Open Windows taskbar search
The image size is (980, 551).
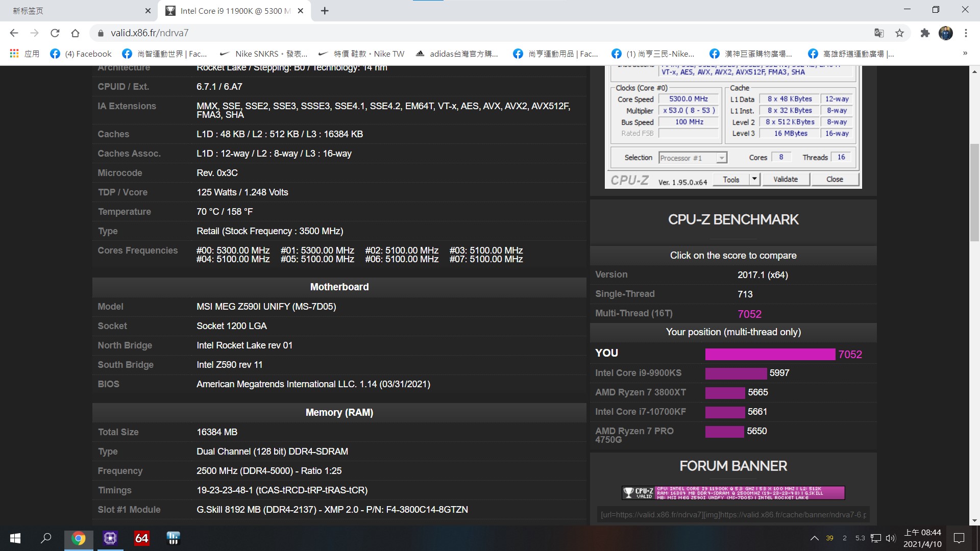point(46,538)
